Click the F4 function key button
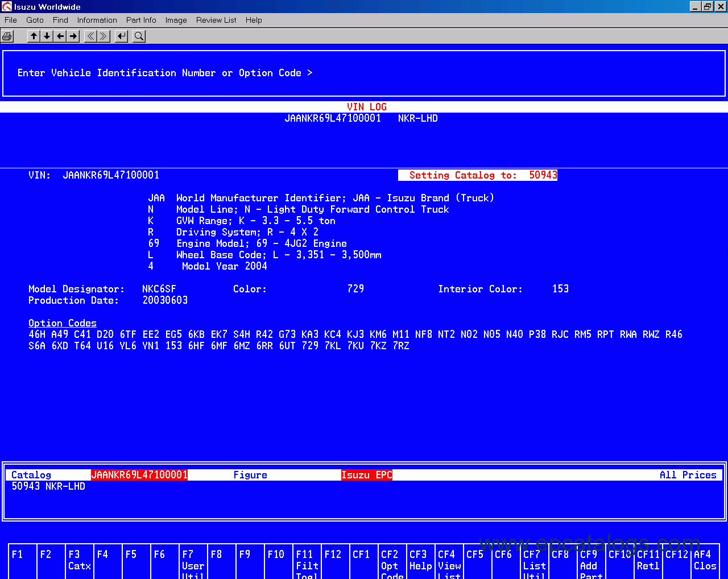The height and width of the screenshot is (579, 728). pyautogui.click(x=108, y=561)
